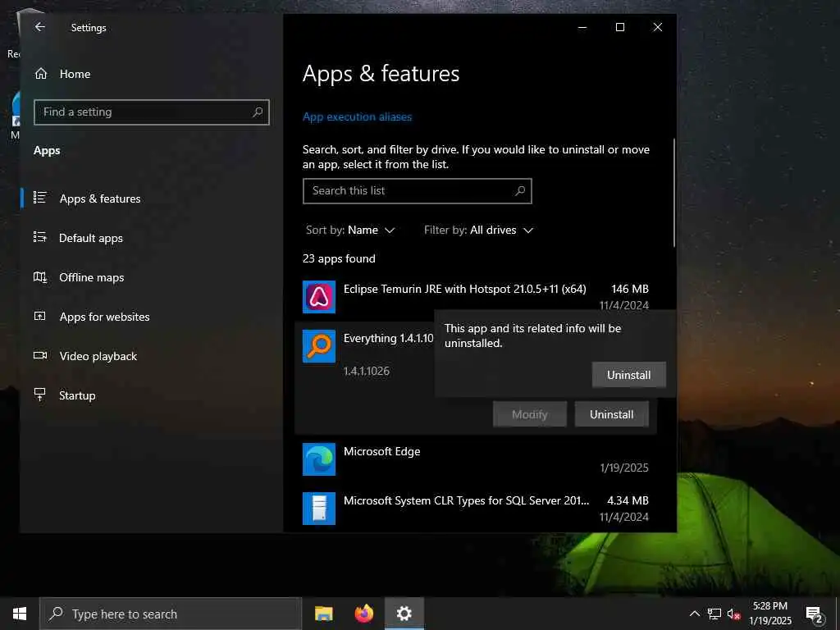Viewport: 840px width, 630px height.
Task: Click the SQL Server CLR Types icon
Action: (x=319, y=509)
